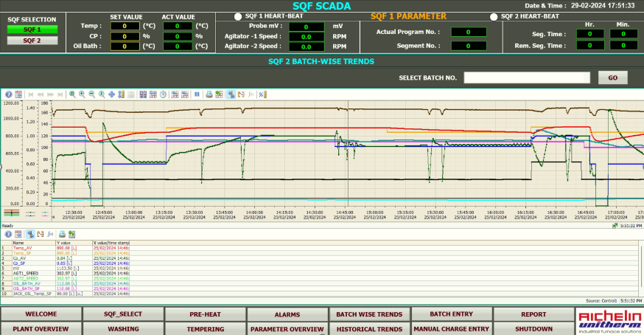Open the ALARMS page
The image size is (644, 335).
(x=287, y=314)
